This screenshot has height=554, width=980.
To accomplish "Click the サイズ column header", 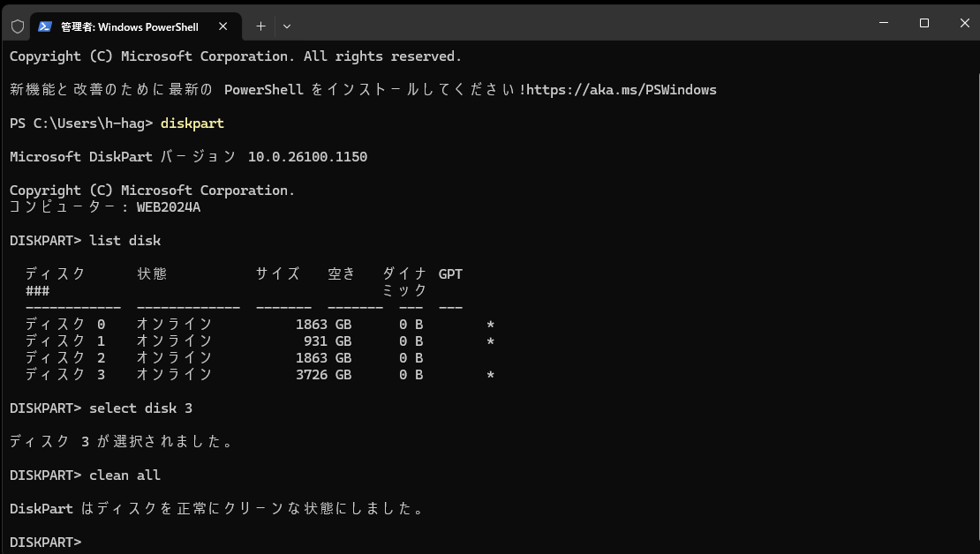I will click(x=277, y=273).
